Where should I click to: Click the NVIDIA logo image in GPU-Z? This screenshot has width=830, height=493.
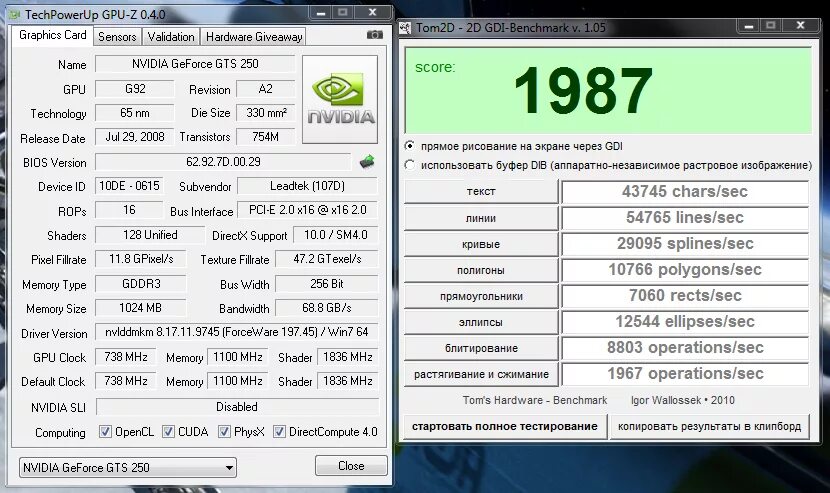[340, 100]
